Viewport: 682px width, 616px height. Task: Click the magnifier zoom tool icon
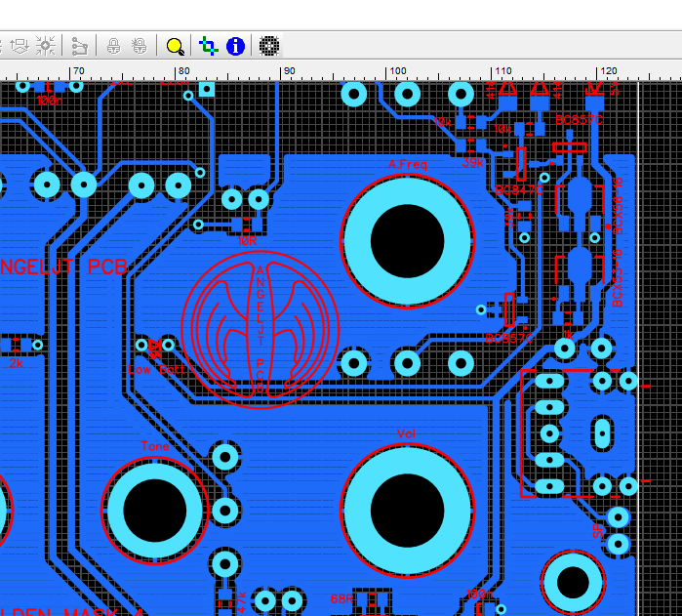(175, 46)
